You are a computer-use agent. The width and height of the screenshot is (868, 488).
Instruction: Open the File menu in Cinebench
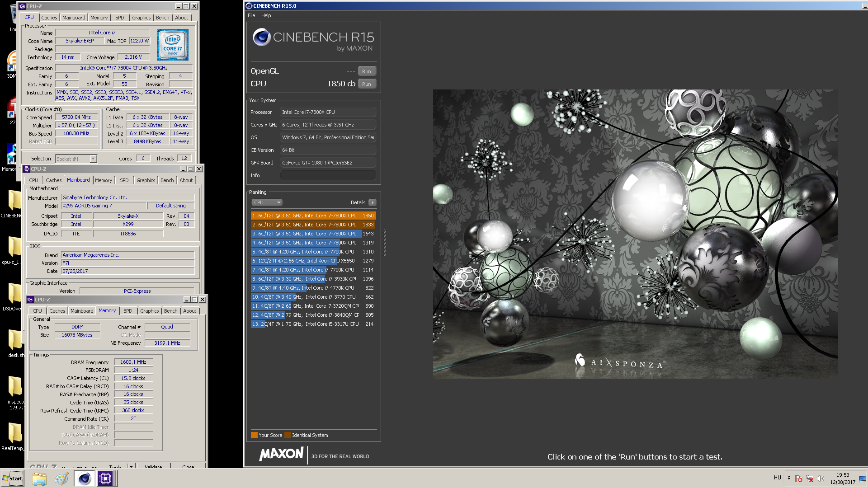tap(251, 15)
